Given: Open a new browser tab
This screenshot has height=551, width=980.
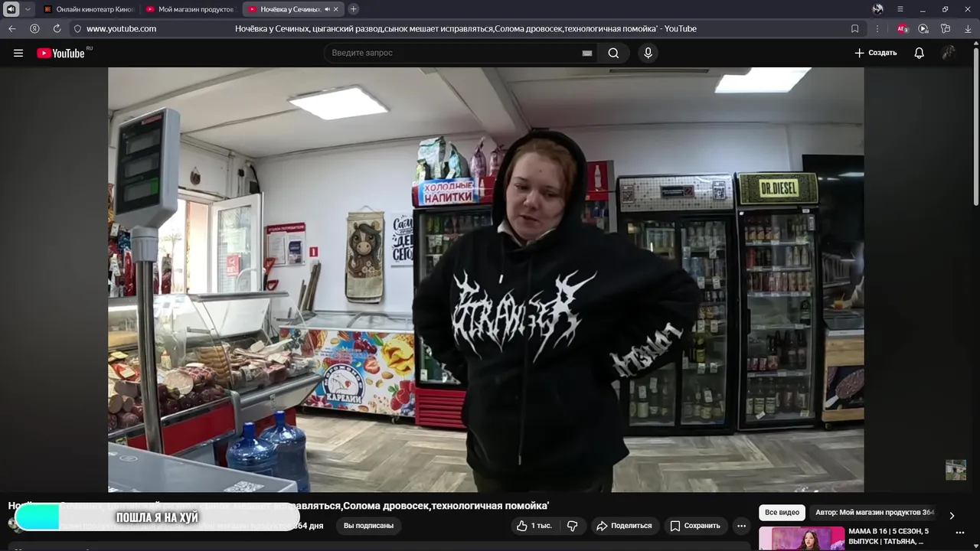Looking at the screenshot, I should point(353,9).
